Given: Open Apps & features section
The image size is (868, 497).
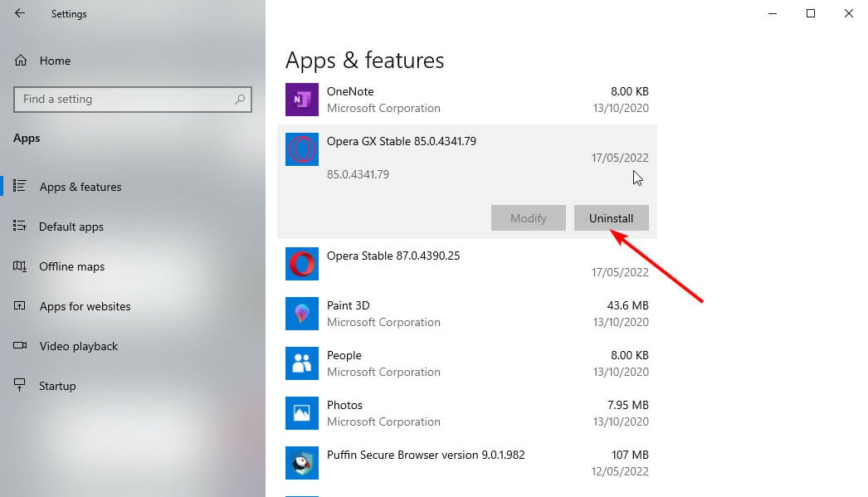Looking at the screenshot, I should 80,187.
